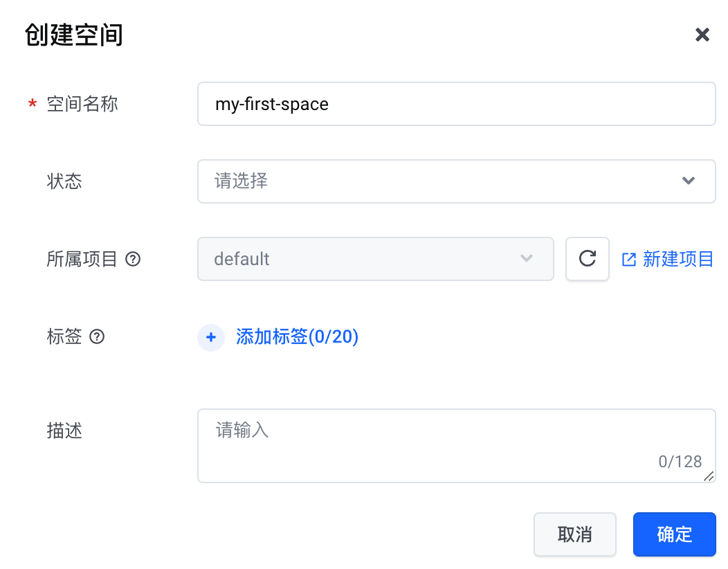Screen dimensions: 728x569
Task: Click the refresh icon next to the project dropdown
Action: [x=587, y=259]
